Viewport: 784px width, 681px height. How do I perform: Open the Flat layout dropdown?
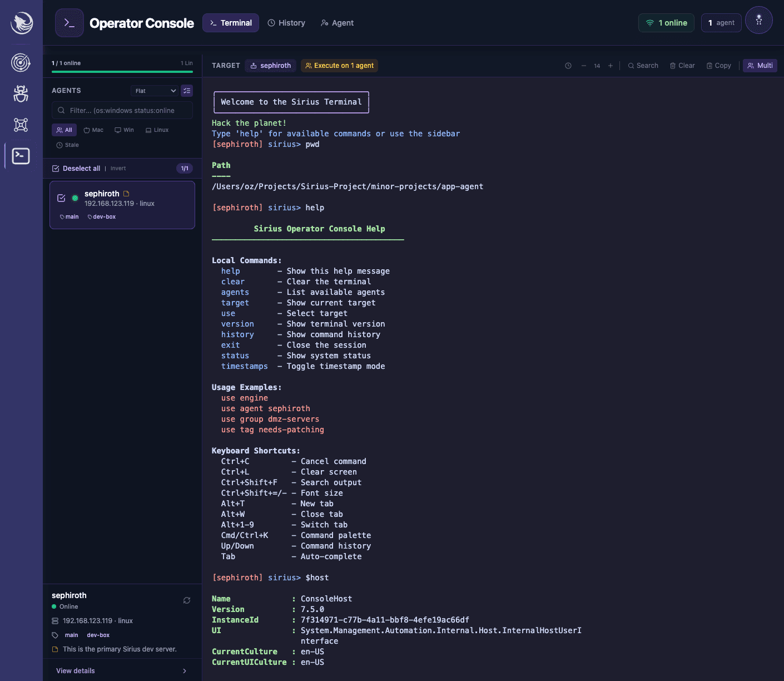pos(154,90)
